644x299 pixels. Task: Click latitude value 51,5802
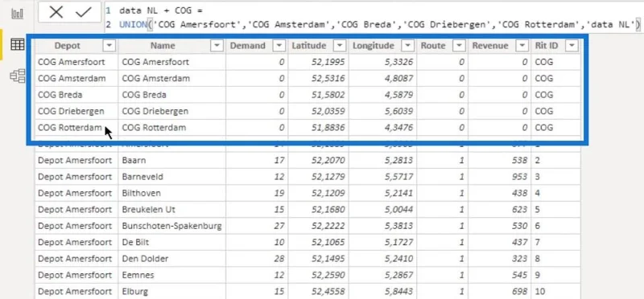pyautogui.click(x=328, y=95)
